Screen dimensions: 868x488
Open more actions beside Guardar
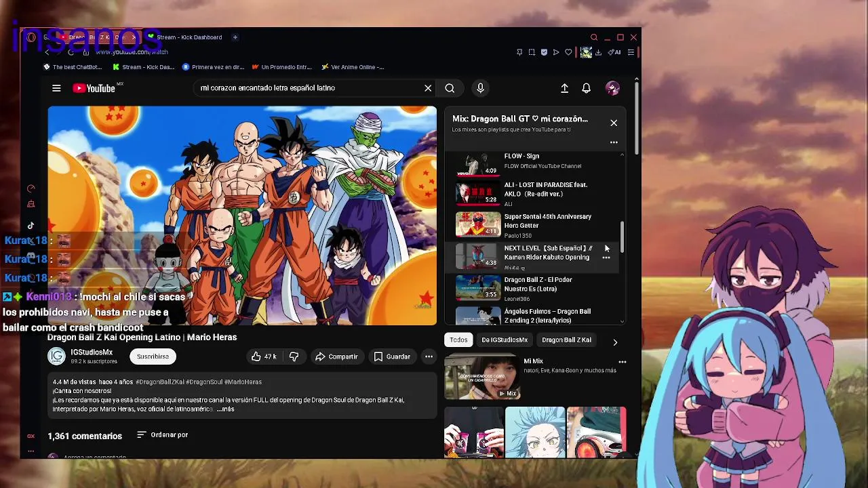[429, 357]
